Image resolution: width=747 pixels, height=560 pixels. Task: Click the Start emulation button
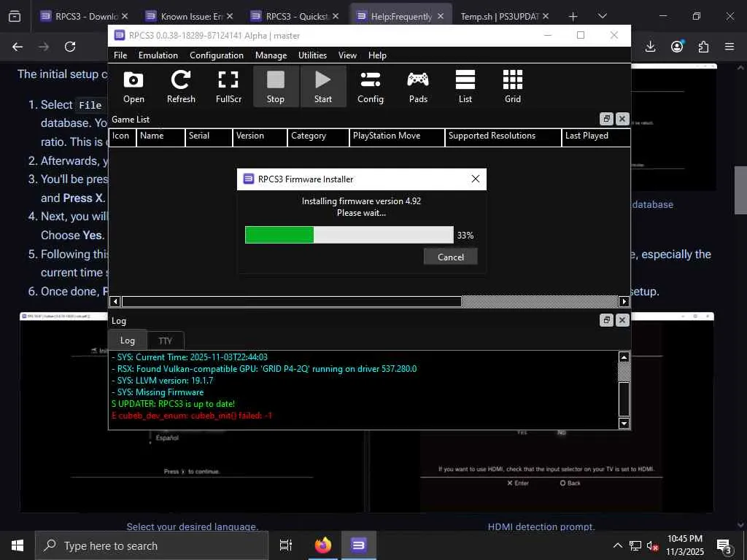pos(323,87)
